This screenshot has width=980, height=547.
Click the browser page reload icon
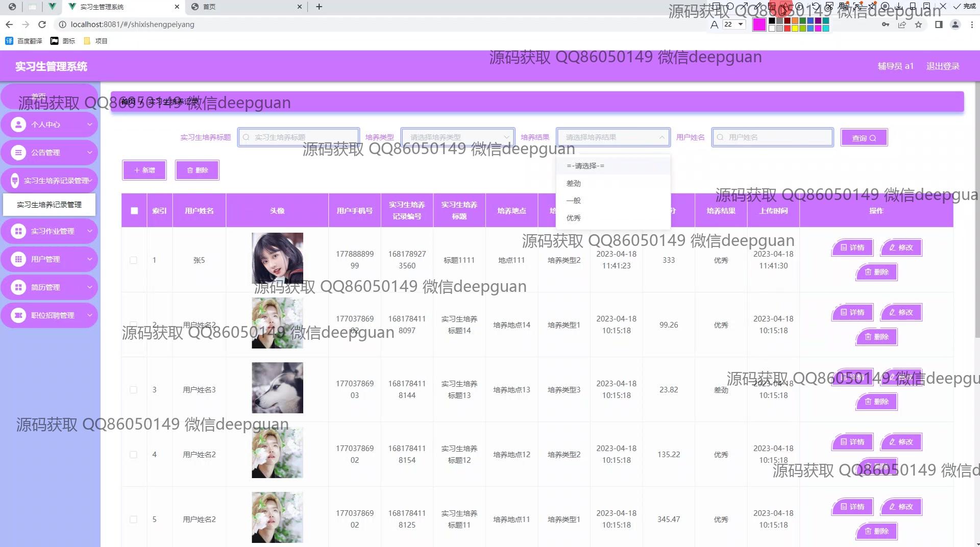pos(42,24)
